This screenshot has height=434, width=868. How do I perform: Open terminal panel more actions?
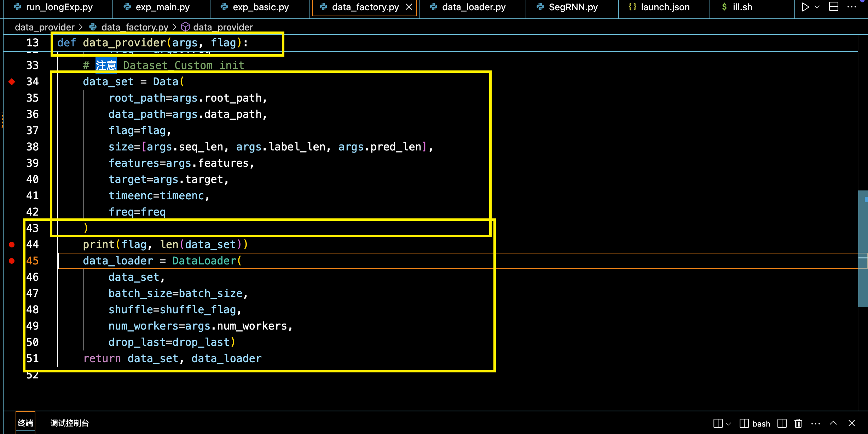click(x=816, y=424)
